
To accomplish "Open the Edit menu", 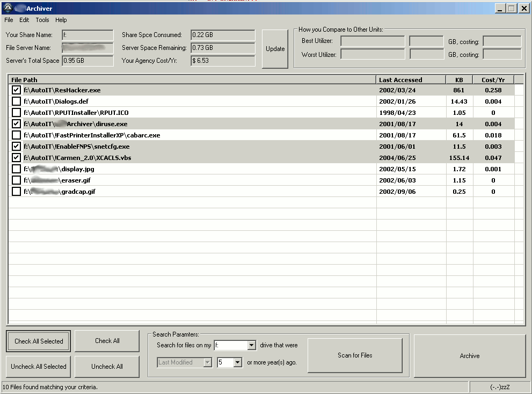I will (24, 20).
